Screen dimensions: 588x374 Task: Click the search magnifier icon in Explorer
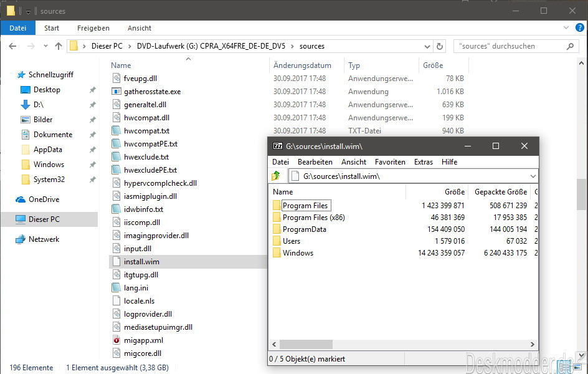click(570, 46)
